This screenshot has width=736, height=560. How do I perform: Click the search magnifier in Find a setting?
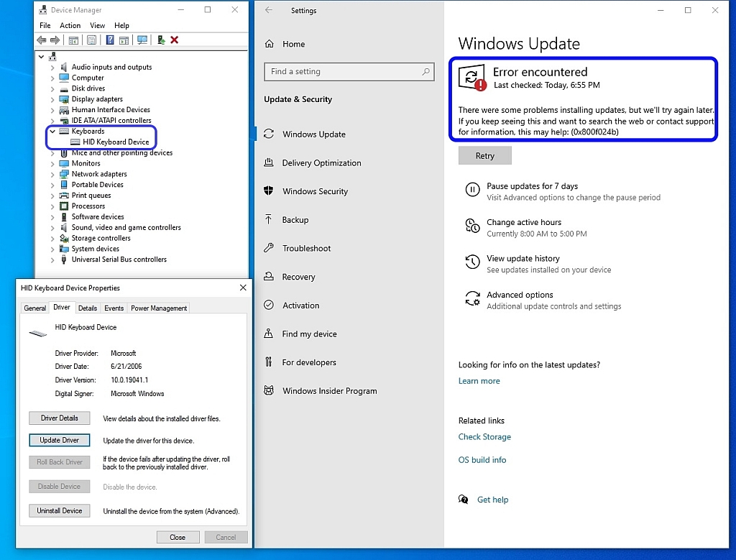(425, 72)
